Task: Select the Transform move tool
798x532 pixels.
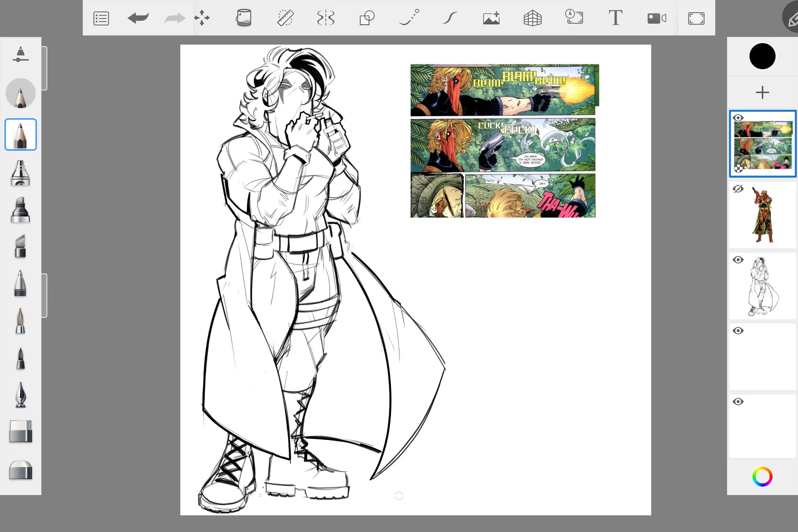Action: coord(202,18)
